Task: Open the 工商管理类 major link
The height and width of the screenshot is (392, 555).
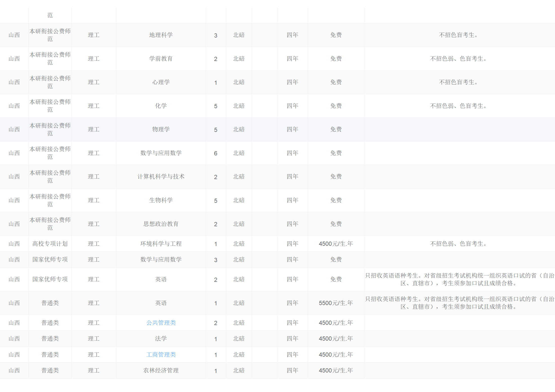Action: [x=161, y=354]
